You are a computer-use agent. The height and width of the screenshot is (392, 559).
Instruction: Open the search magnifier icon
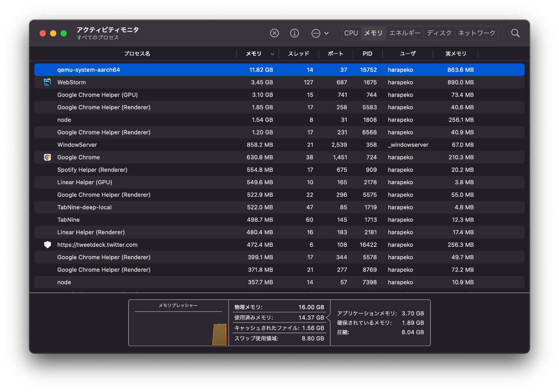(515, 33)
